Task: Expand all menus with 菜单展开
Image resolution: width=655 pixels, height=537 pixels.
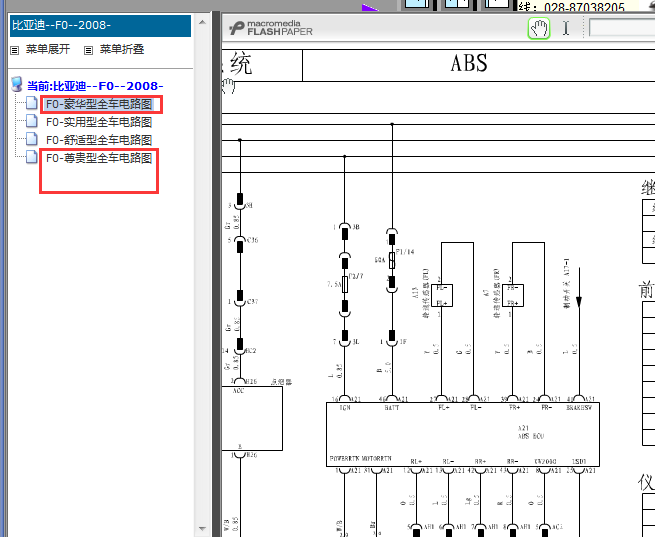Action: click(x=48, y=49)
